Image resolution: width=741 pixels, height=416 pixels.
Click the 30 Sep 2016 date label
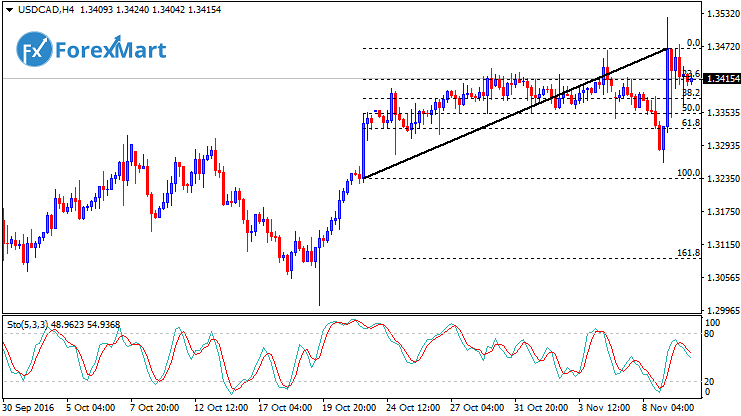pos(27,408)
